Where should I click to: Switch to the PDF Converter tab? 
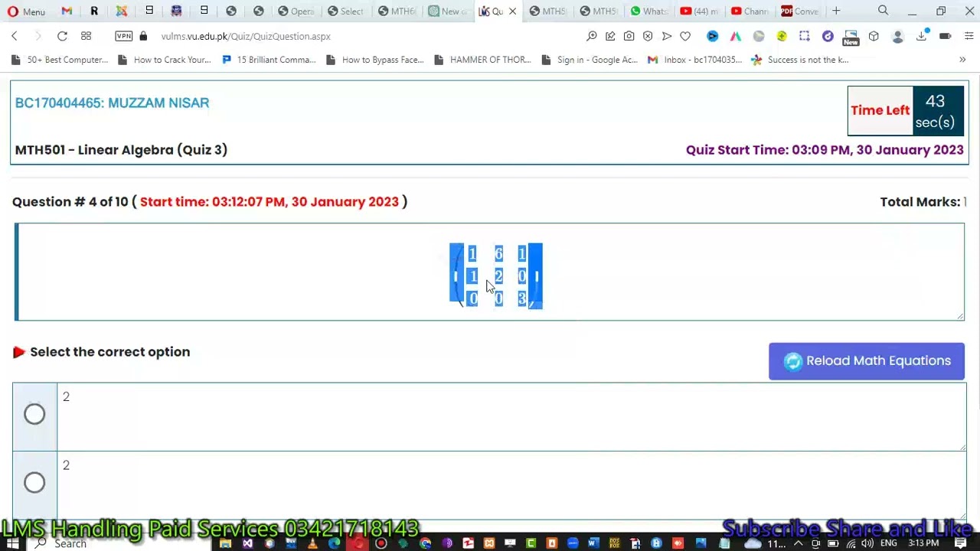(x=800, y=11)
